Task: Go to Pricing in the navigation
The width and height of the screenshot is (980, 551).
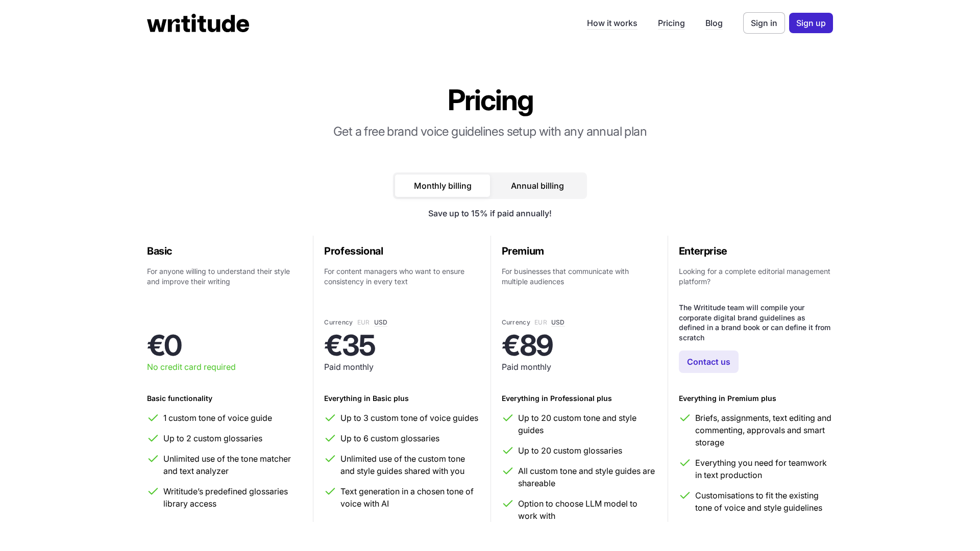Action: click(x=671, y=23)
